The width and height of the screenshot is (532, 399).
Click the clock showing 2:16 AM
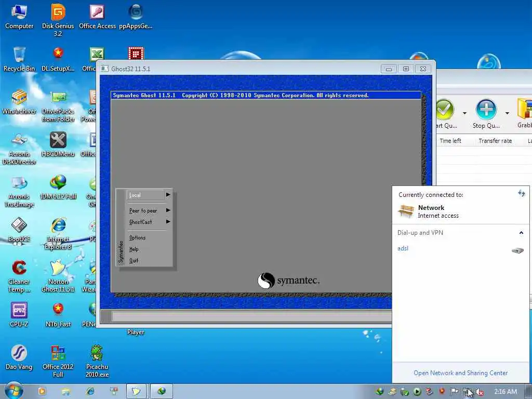505,392
